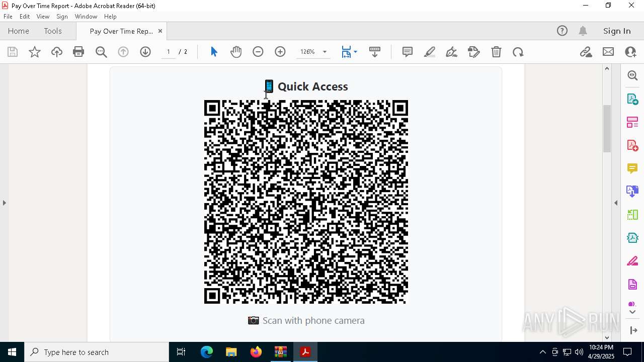Screen dimensions: 644x362
Task: Collapse the right tools pane
Action: 616,203
